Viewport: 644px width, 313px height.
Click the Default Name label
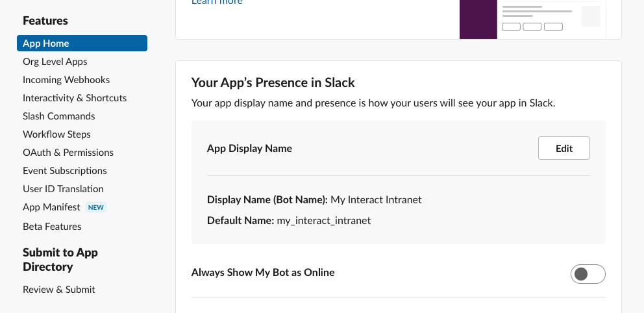click(240, 221)
